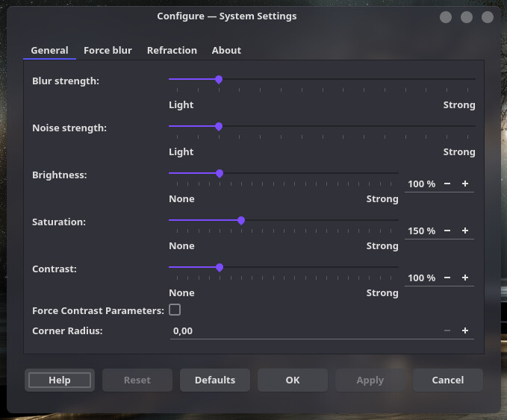Click the Noise strength slider handle
This screenshot has width=507, height=420.
pos(219,126)
